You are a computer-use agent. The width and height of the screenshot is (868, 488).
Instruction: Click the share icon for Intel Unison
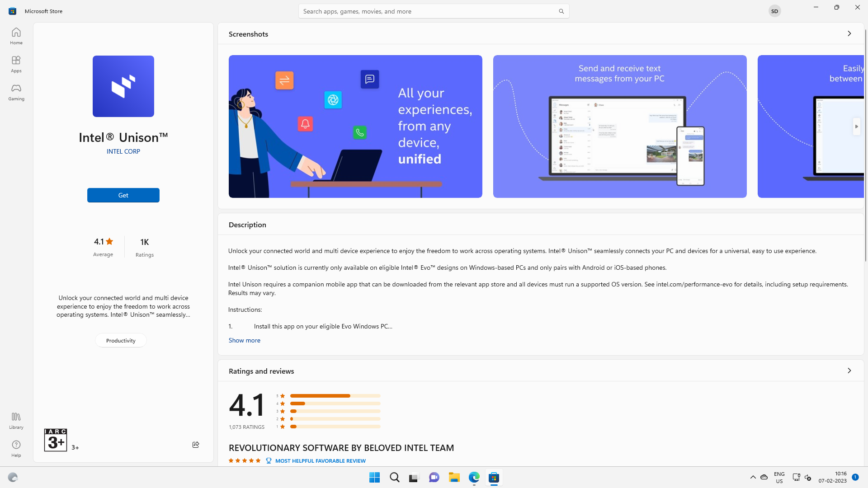tap(196, 445)
